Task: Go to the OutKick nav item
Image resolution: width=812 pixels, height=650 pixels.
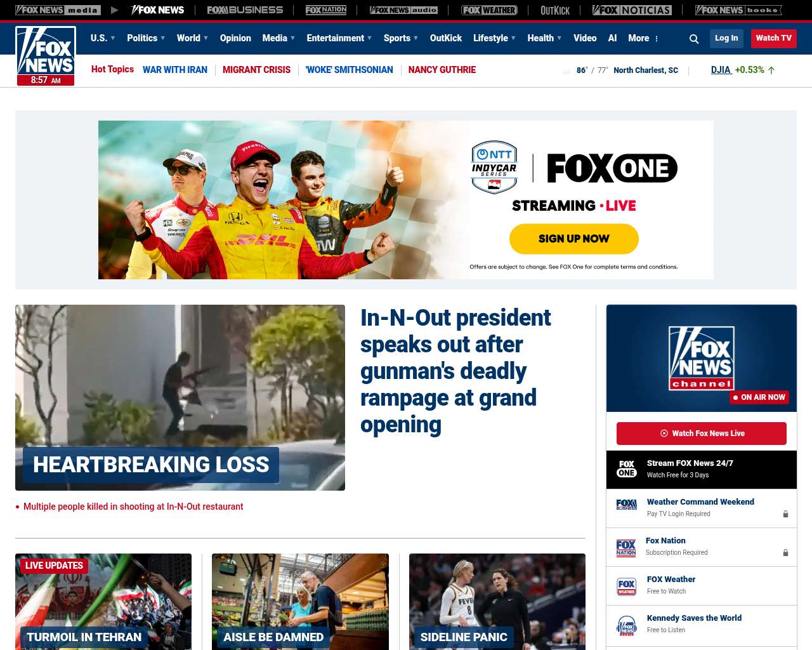Action: (x=446, y=38)
